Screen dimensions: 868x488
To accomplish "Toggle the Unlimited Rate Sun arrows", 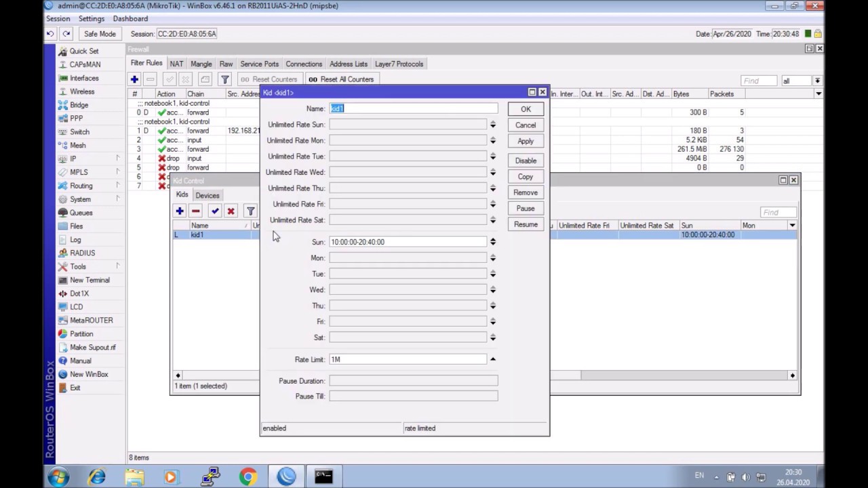I will pyautogui.click(x=493, y=125).
